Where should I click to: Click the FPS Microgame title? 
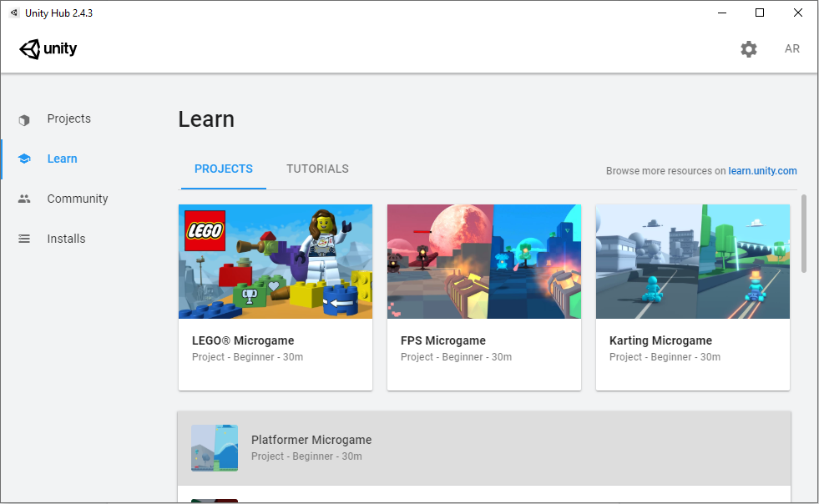443,340
